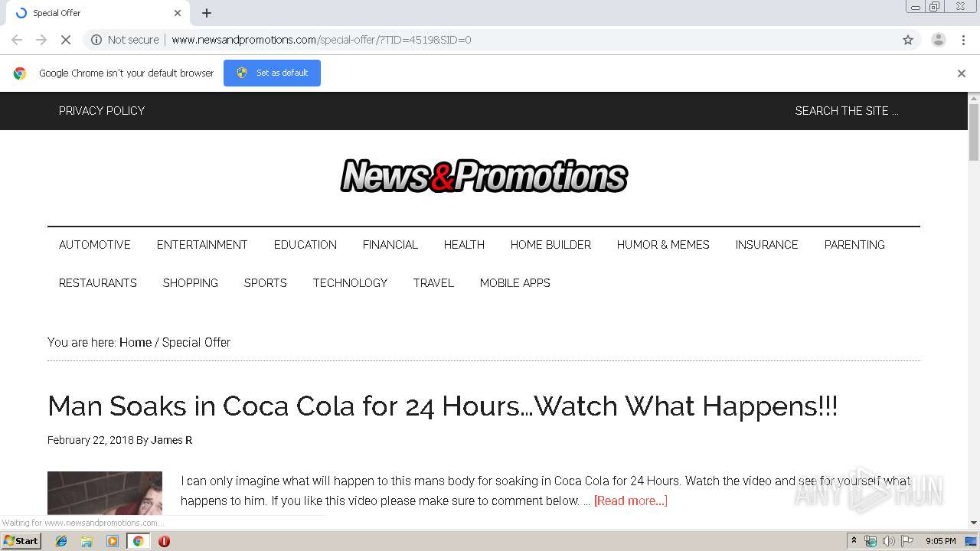The image size is (980, 551).
Task: Open the Restaurants category
Action: 98,283
